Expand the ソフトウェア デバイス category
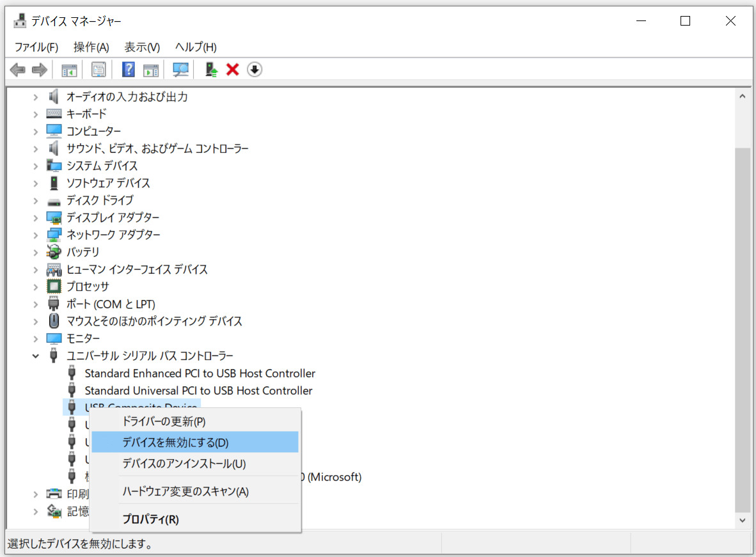756x557 pixels. [35, 184]
